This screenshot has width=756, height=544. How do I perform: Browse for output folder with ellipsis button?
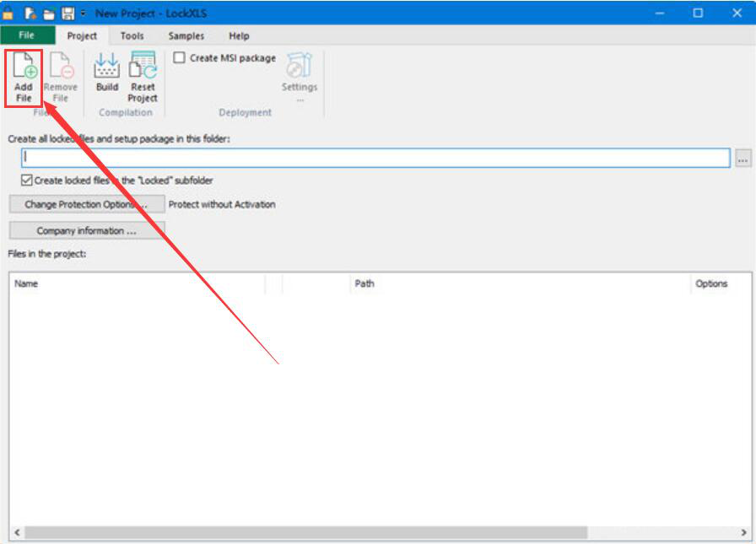(x=742, y=158)
